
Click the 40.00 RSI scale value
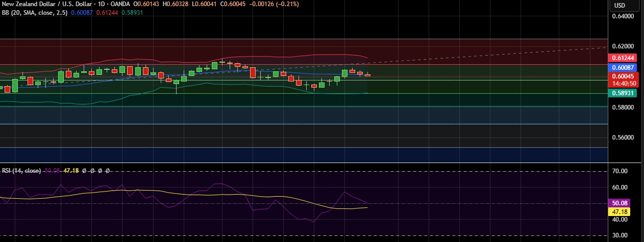pos(620,220)
